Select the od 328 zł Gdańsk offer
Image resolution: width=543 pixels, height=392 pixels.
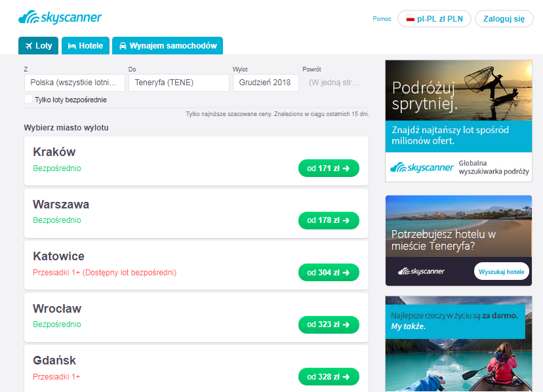point(329,377)
